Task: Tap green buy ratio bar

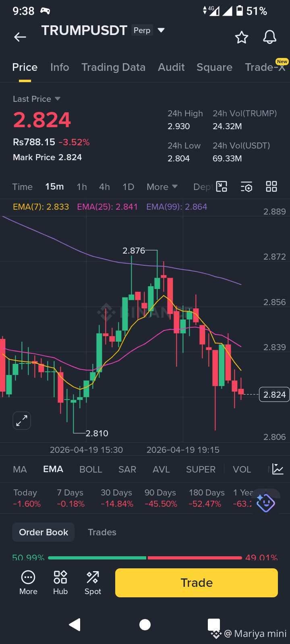Action: pyautogui.click(x=97, y=558)
